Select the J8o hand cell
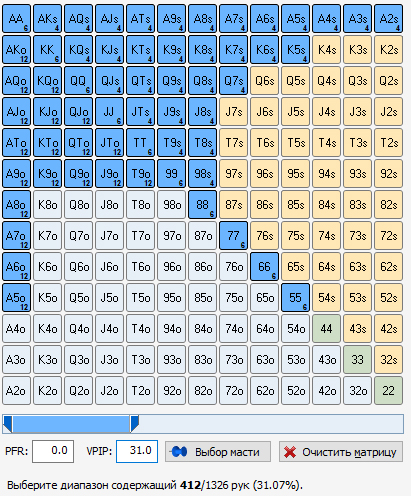Image resolution: width=411 pixels, height=496 pixels. coord(109,205)
